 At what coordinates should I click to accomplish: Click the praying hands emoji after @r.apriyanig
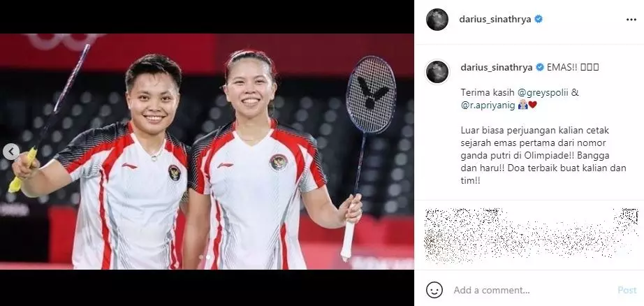click(x=522, y=105)
